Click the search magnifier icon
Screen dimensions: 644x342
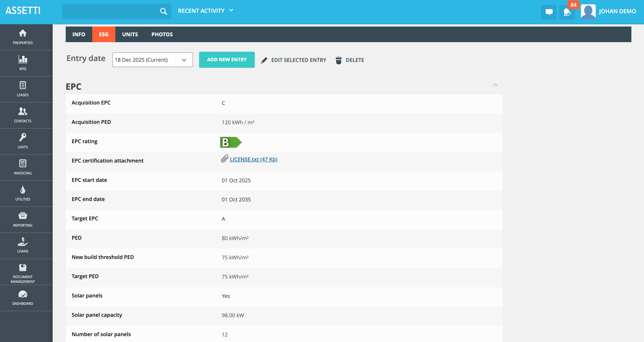click(163, 11)
